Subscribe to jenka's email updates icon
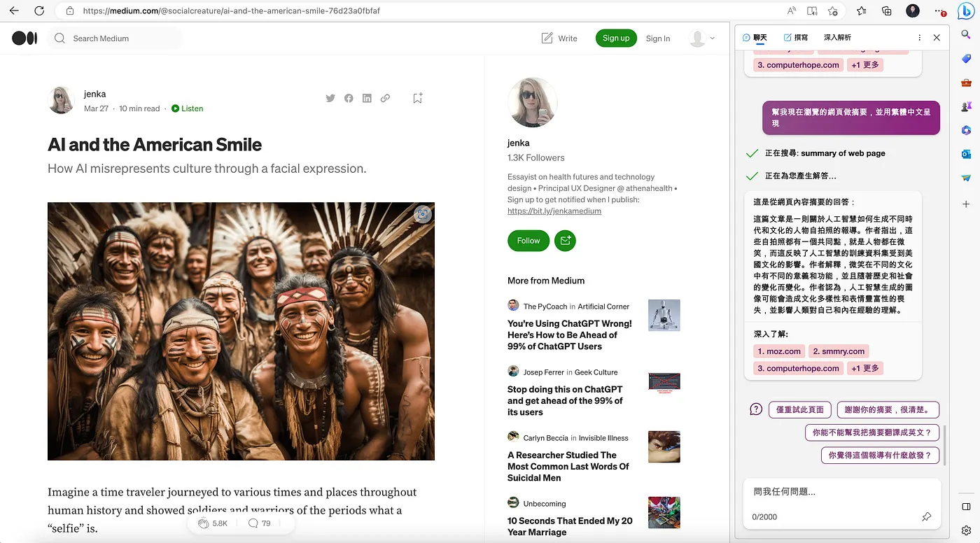 (x=565, y=241)
